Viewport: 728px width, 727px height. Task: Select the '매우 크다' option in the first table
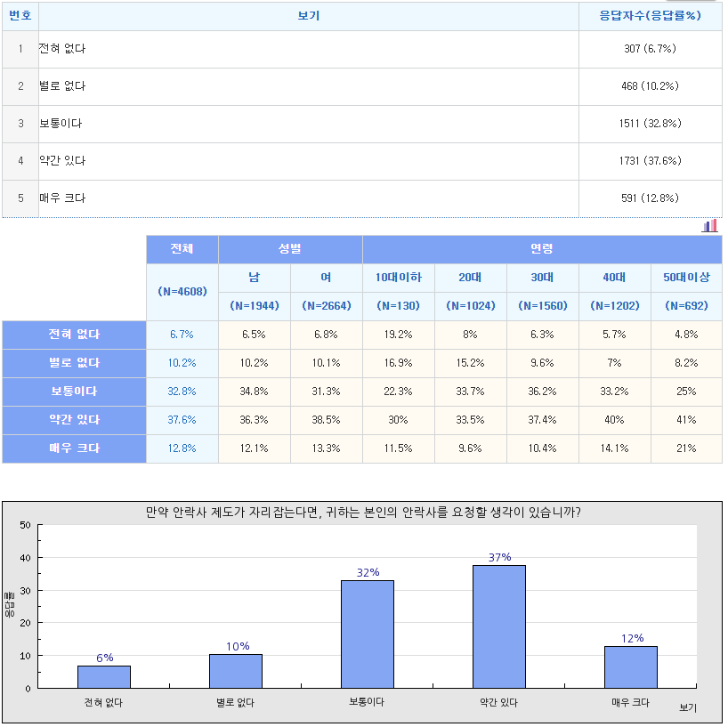(62, 198)
